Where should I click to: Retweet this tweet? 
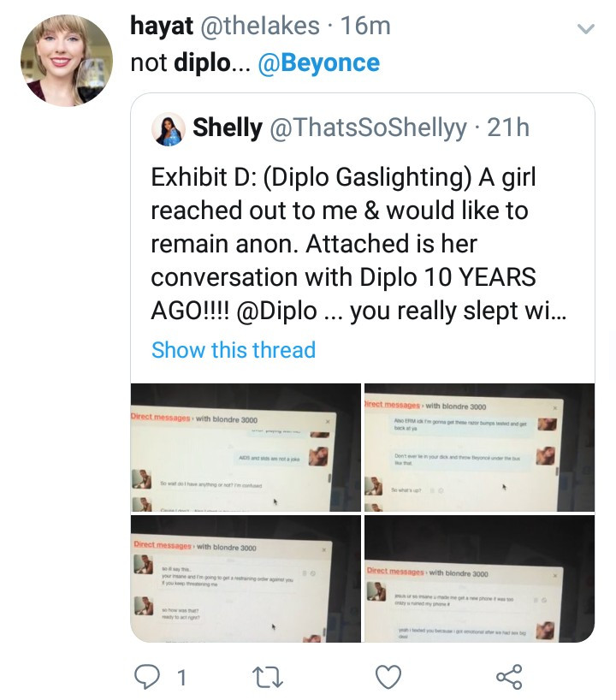269,678
